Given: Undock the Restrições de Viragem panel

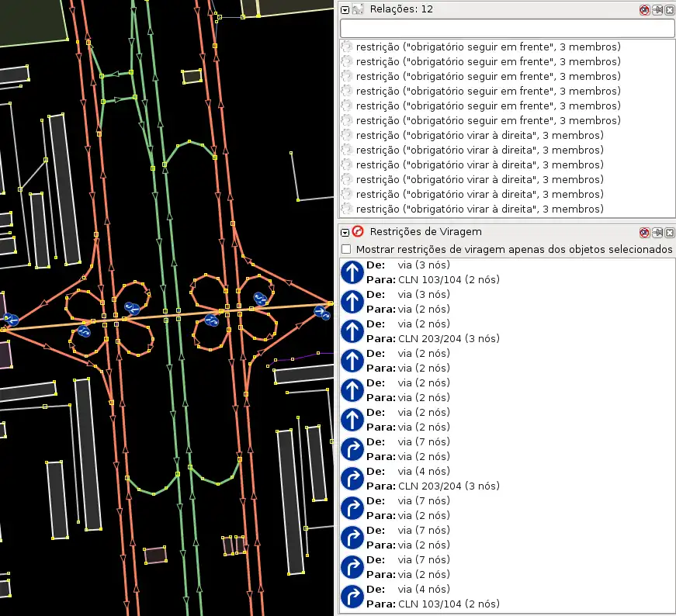Looking at the screenshot, I should tap(657, 232).
